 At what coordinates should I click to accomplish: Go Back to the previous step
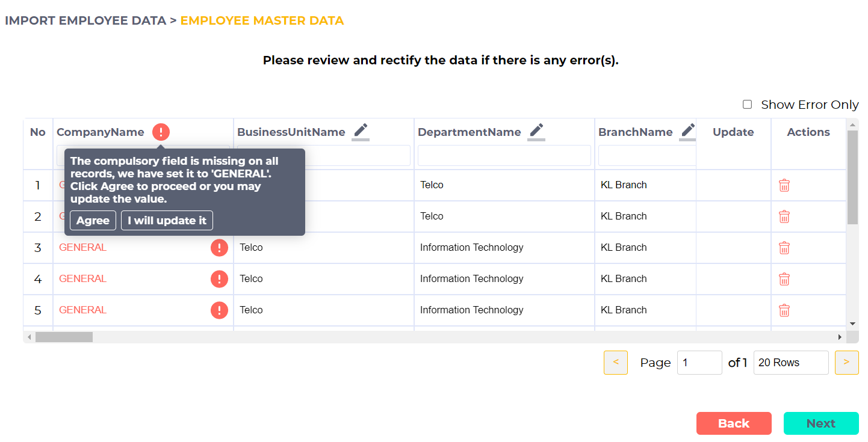734,423
